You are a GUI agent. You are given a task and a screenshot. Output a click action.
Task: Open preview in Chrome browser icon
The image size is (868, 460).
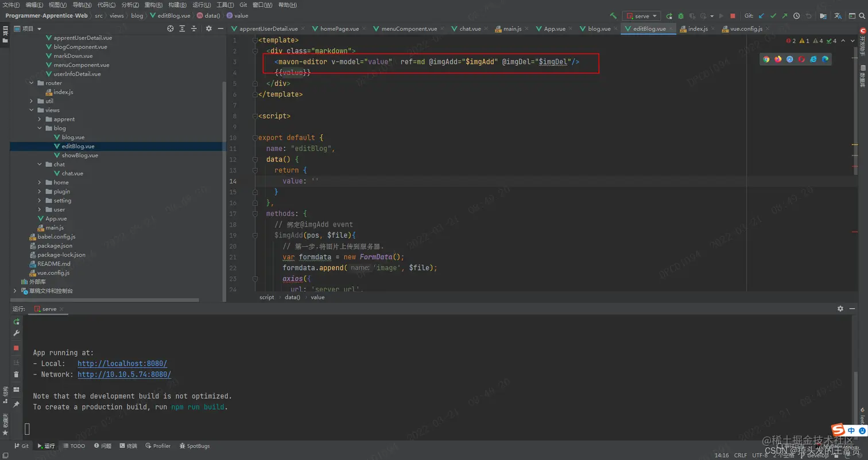tap(766, 59)
